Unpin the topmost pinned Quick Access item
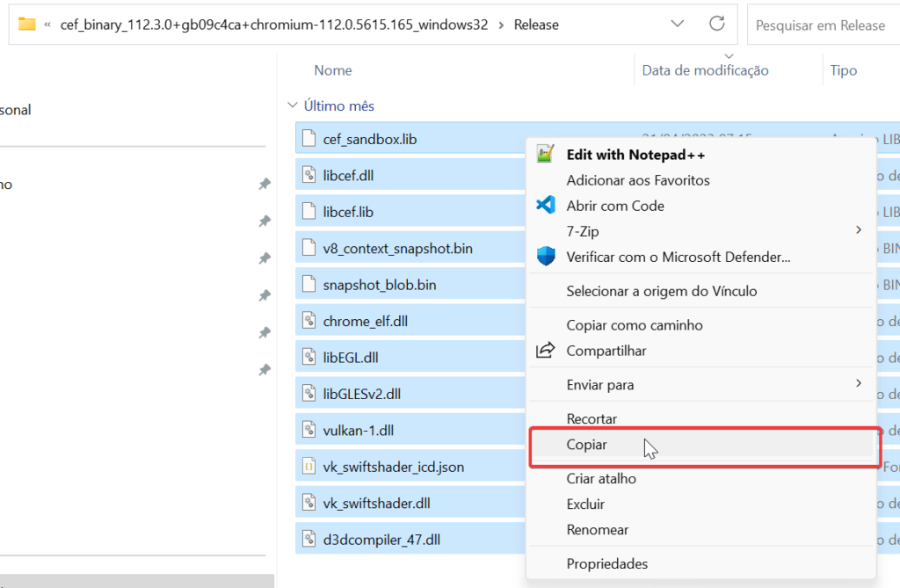900x588 pixels. pyautogui.click(x=265, y=184)
